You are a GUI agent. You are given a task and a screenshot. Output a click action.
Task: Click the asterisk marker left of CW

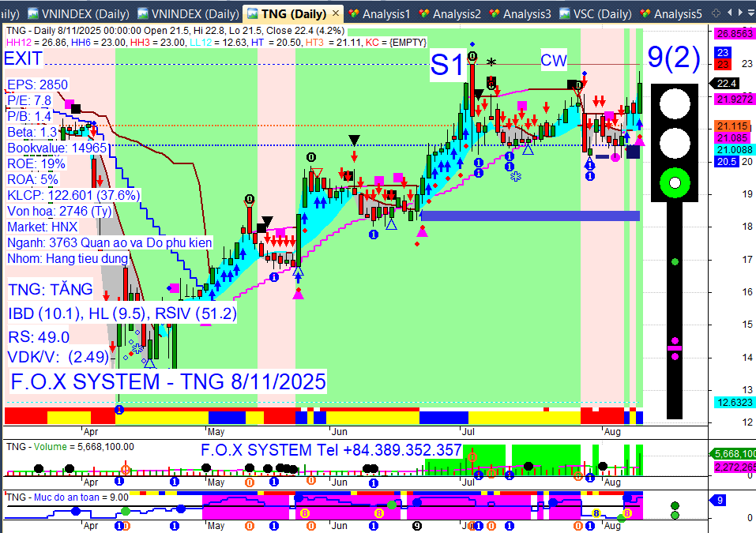click(491, 62)
